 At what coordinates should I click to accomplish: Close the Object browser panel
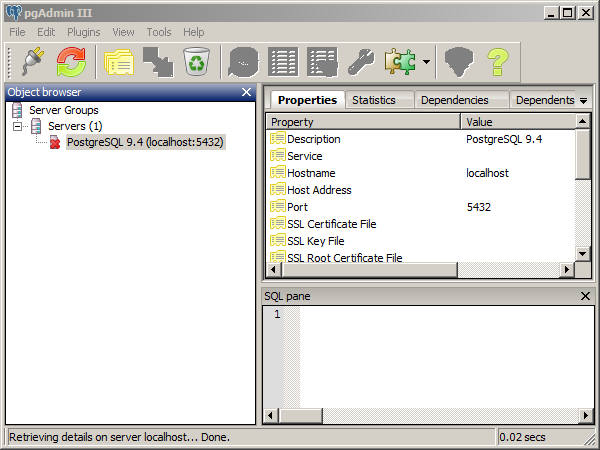pyautogui.click(x=246, y=92)
